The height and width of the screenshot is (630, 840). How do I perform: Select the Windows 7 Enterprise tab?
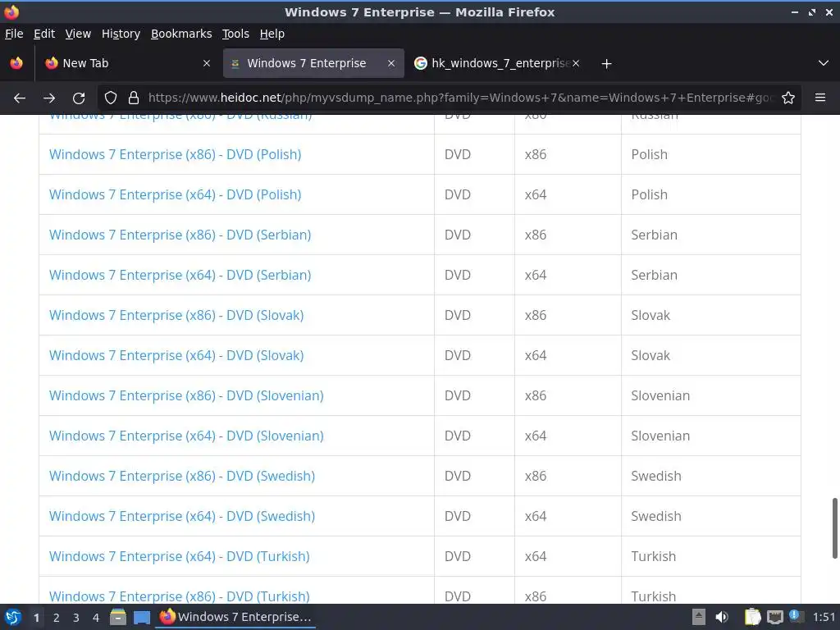coord(313,63)
